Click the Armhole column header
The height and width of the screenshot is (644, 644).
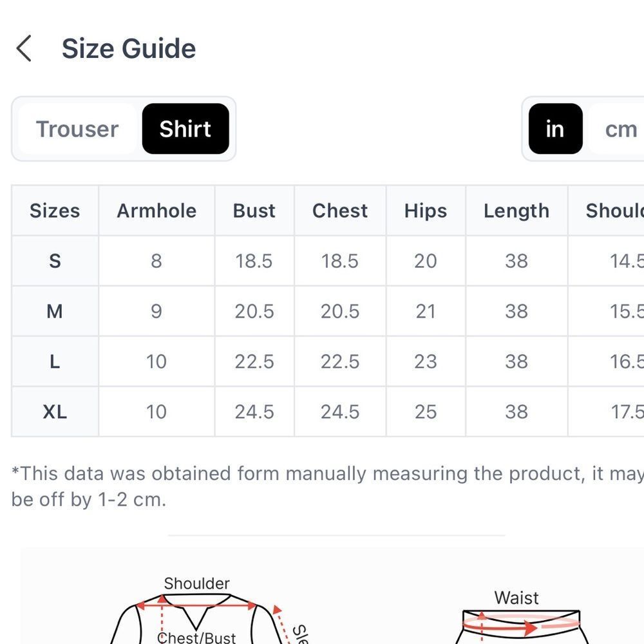coord(156,211)
